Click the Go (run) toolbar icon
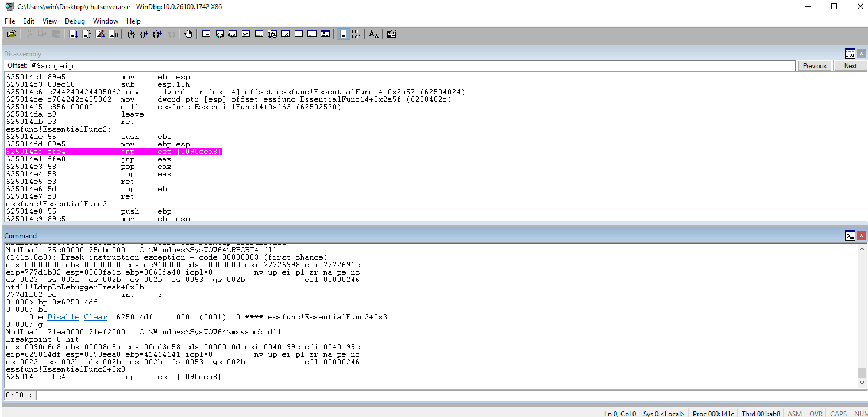The height and width of the screenshot is (417, 868). tap(74, 34)
